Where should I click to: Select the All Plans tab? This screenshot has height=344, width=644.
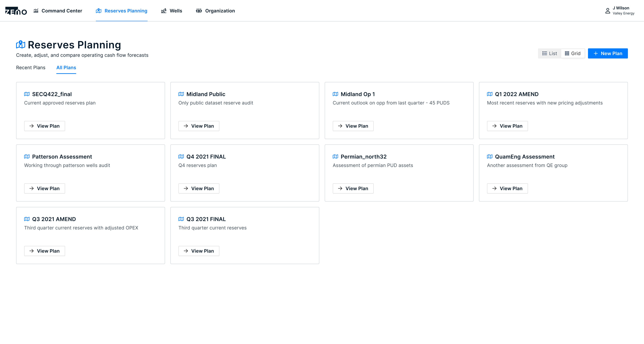click(66, 68)
